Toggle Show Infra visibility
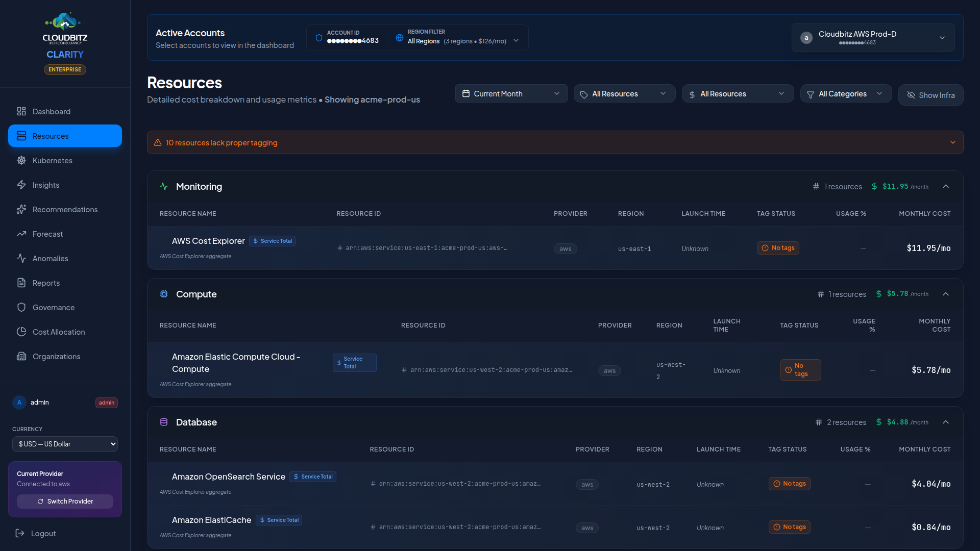The width and height of the screenshot is (980, 551). pos(930,95)
